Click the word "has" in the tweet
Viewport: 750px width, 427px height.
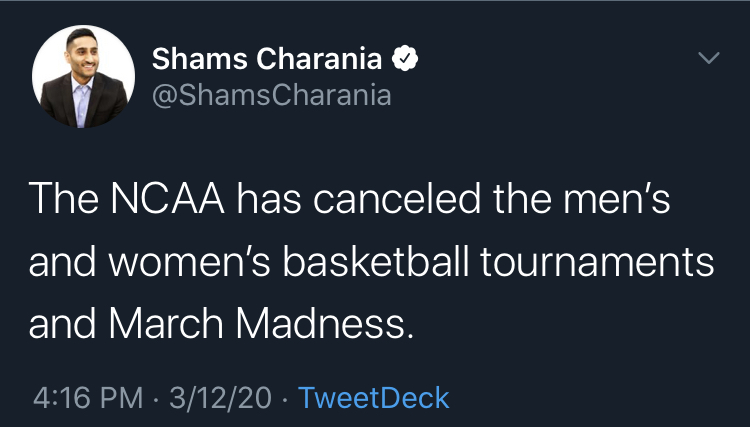(269, 198)
